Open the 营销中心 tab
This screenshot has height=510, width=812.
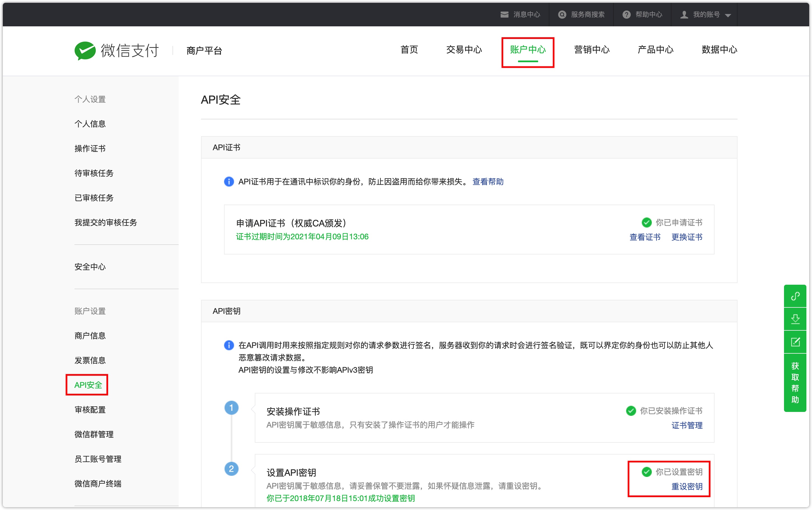click(592, 50)
